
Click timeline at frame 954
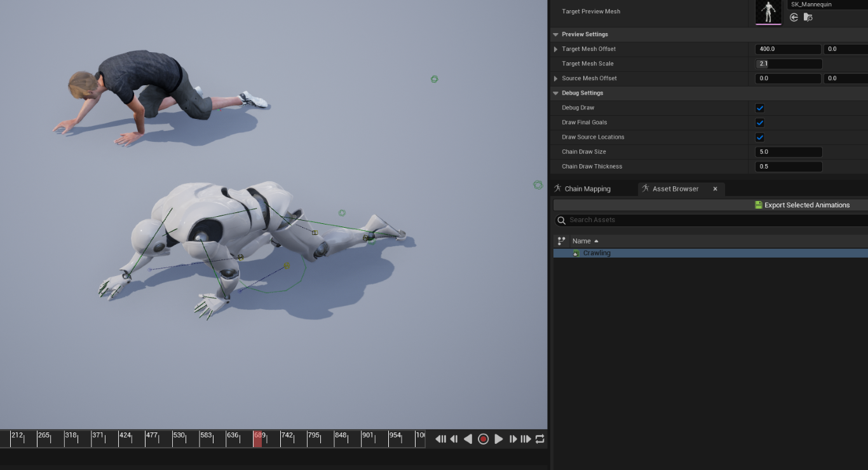pyautogui.click(x=395, y=436)
